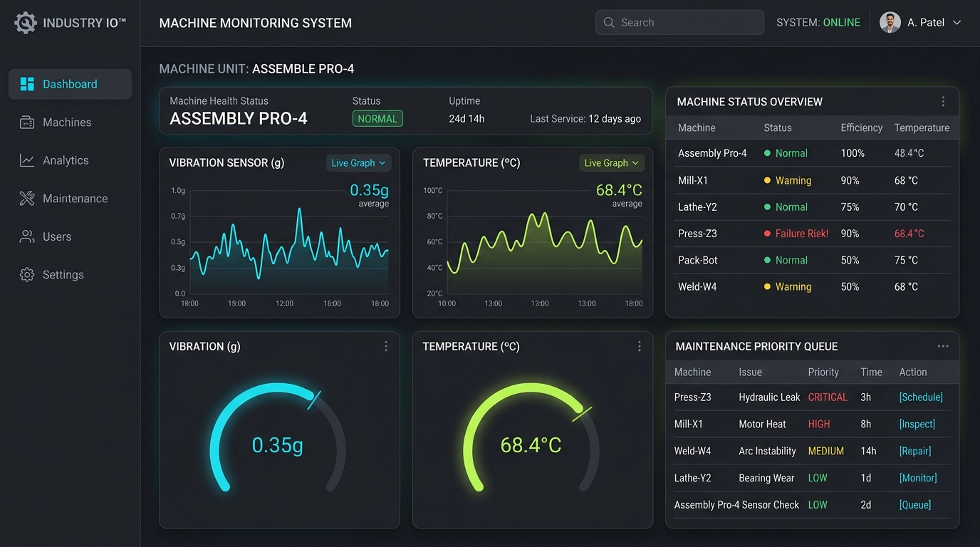Click the search magnifier icon

click(x=609, y=23)
